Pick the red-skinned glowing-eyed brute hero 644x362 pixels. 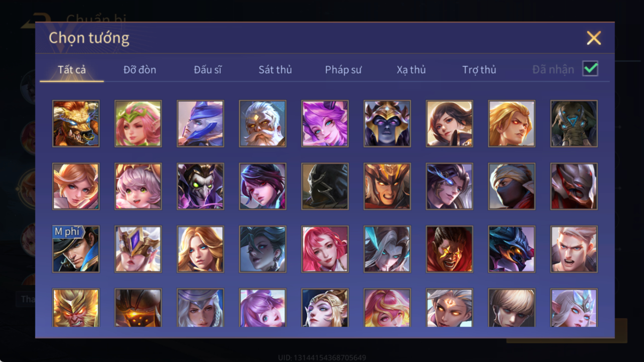(449, 249)
